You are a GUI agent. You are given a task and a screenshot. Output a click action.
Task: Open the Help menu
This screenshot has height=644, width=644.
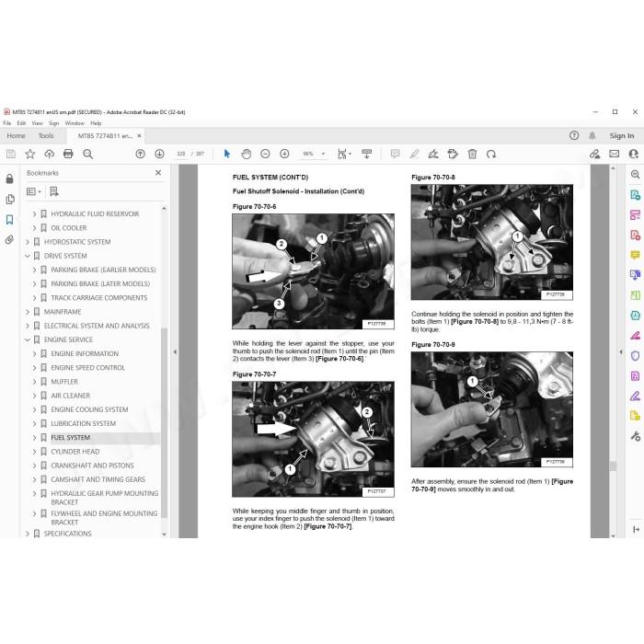(x=96, y=122)
